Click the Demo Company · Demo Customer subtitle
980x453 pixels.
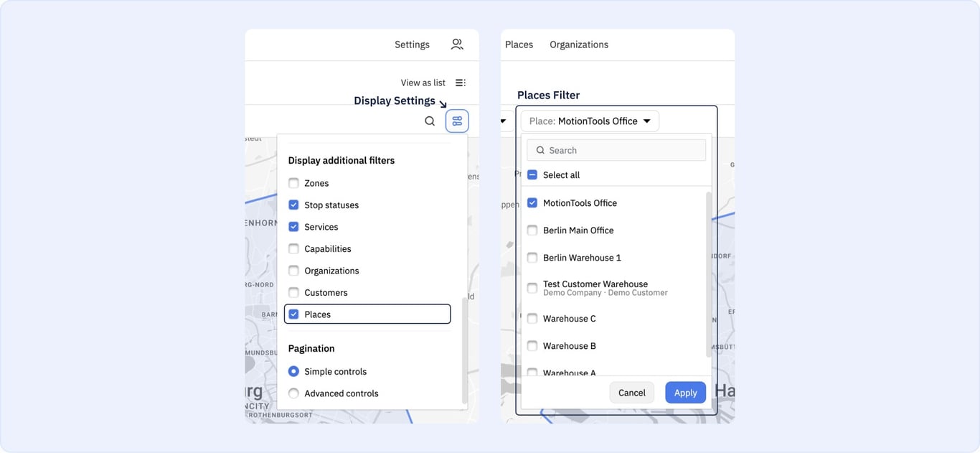pos(606,293)
